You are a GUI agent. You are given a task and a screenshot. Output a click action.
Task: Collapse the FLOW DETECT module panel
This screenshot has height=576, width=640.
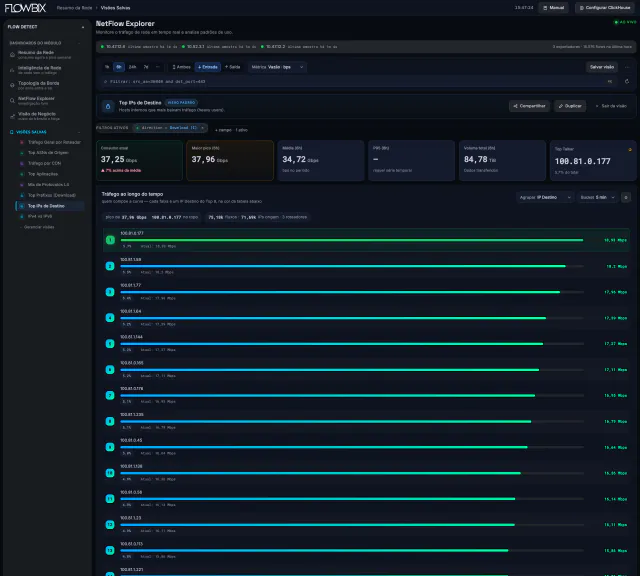[83, 27]
